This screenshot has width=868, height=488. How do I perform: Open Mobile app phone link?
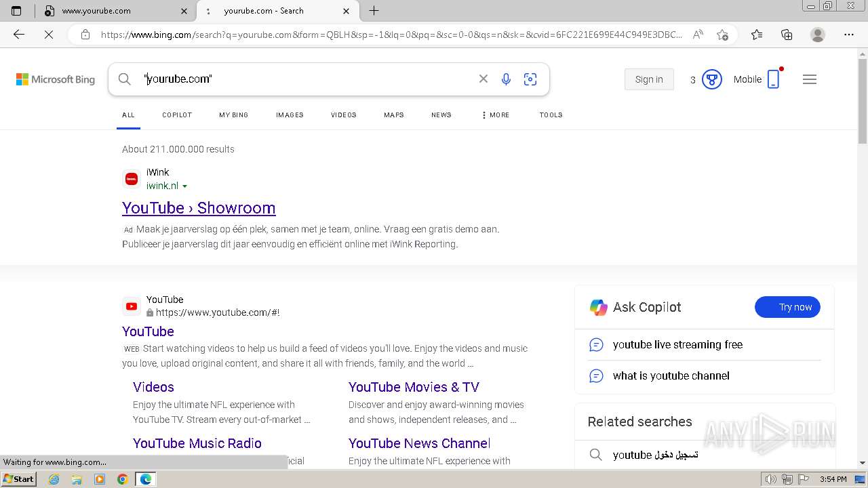[x=757, y=79]
